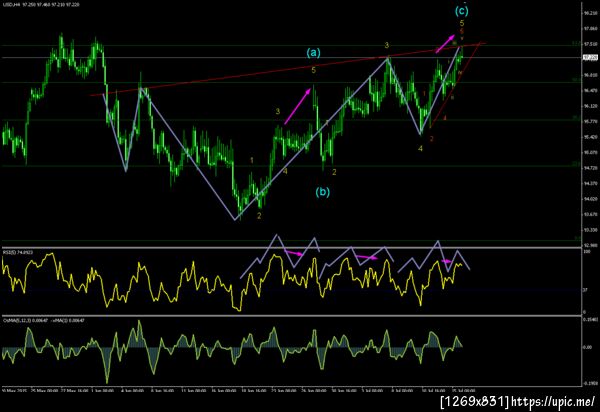This screenshot has width=600, height=412.
Task: Select the cyan (a) wave label
Action: tap(313, 53)
